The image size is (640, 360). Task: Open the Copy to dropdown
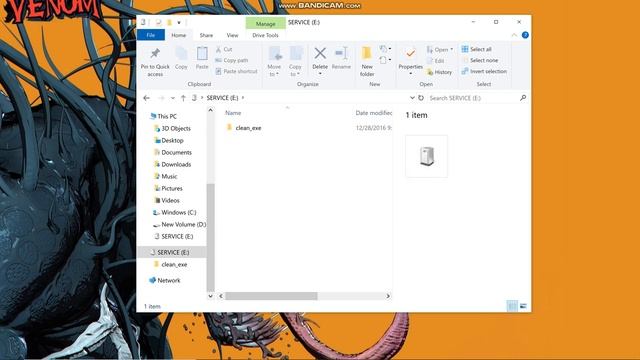[x=295, y=62]
